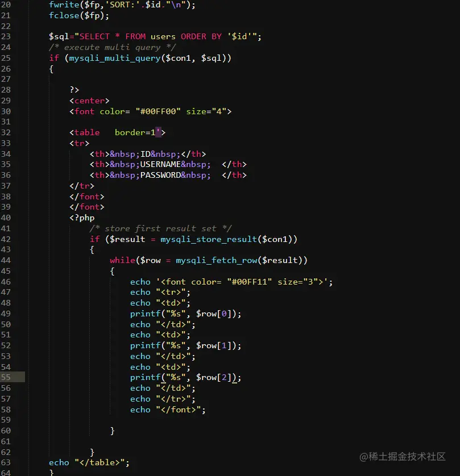Click line number 42 in the gutter
Viewport: 460px width, 476px height.
click(6, 240)
